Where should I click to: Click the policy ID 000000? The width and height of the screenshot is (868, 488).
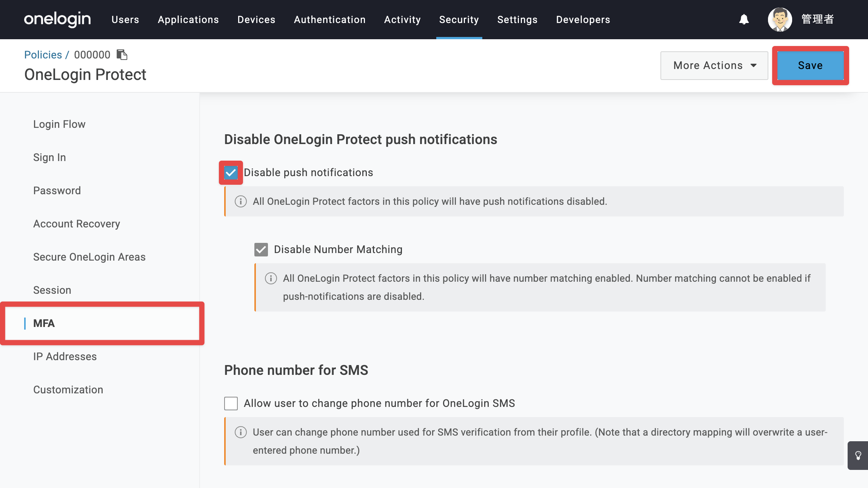tap(92, 55)
